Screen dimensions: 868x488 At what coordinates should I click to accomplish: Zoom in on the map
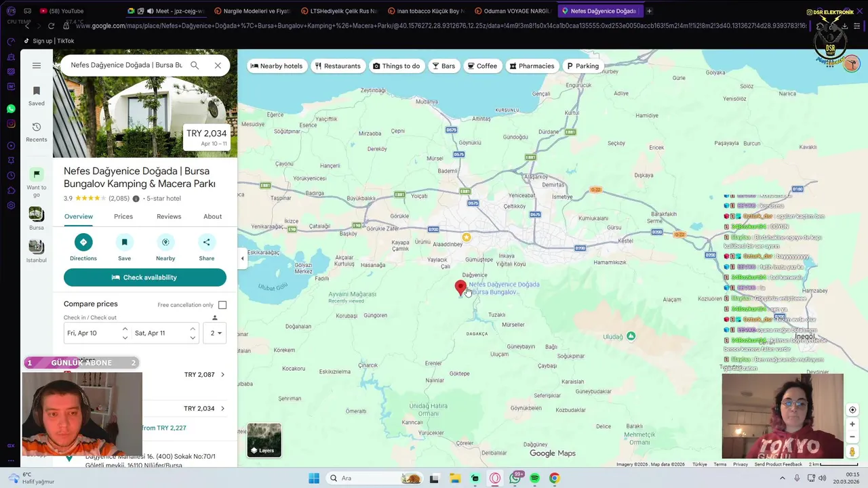(x=852, y=424)
